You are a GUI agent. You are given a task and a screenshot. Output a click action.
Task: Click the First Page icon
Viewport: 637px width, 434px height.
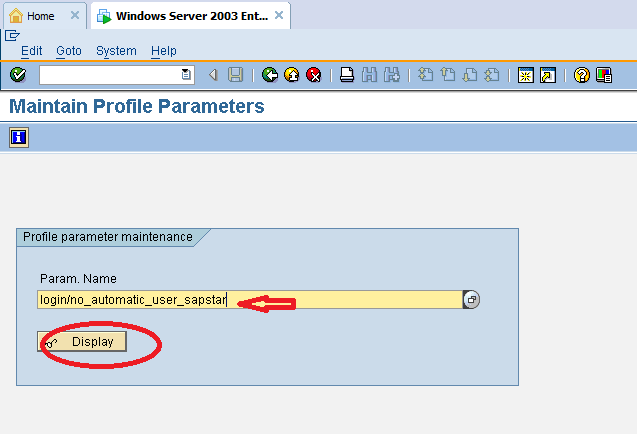[425, 75]
